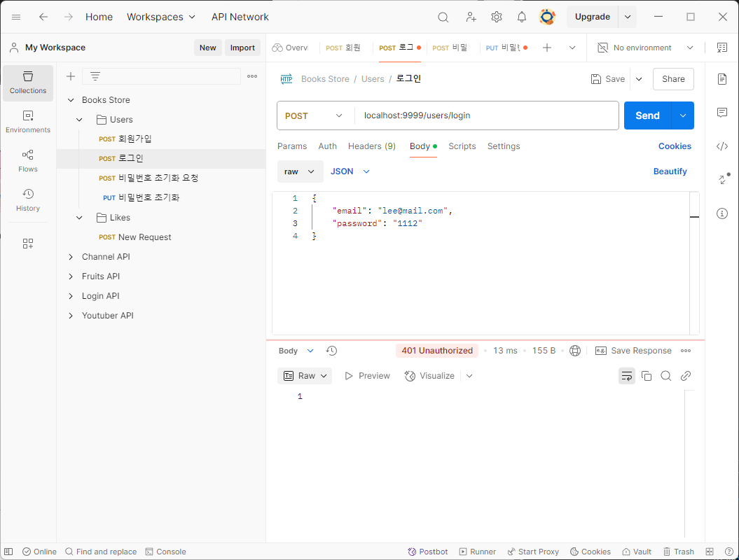
Task: Switch to the Params tab
Action: 291,146
